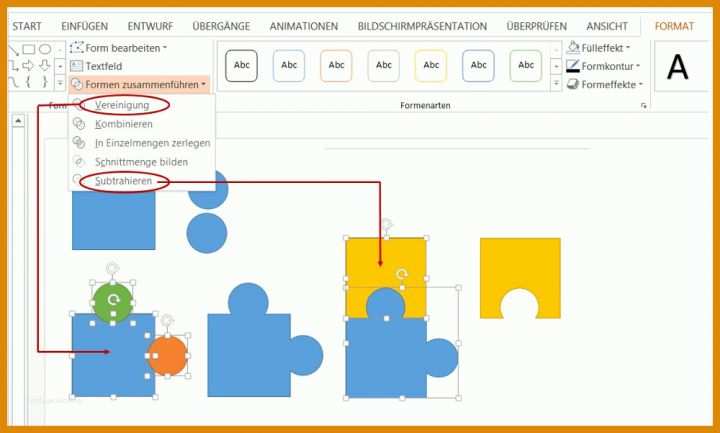Expand the full shape styles gallery
Viewport: 720px width, 433px height.
pyautogui.click(x=556, y=83)
